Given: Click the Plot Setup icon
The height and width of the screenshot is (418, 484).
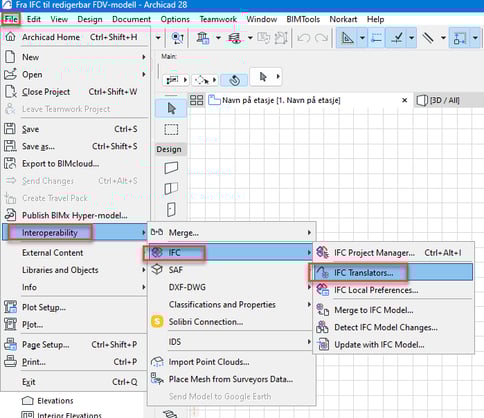Looking at the screenshot, I should pos(10,307).
